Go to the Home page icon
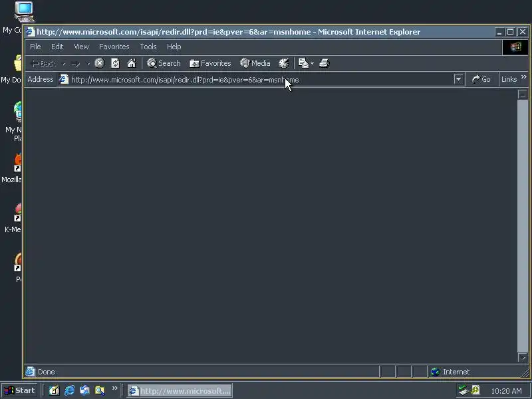 coord(131,63)
